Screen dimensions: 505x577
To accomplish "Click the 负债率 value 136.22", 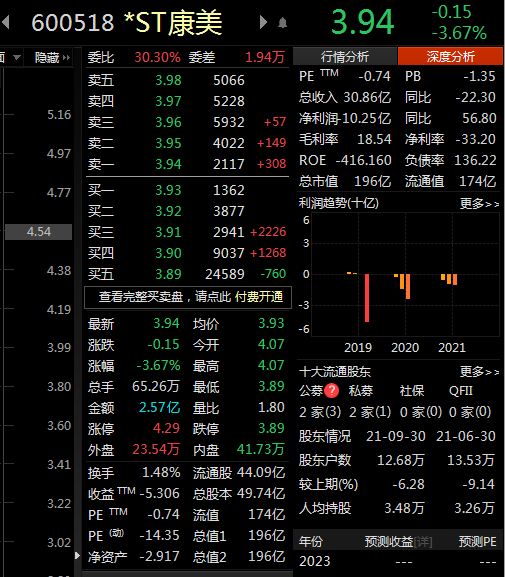I will pyautogui.click(x=475, y=160).
